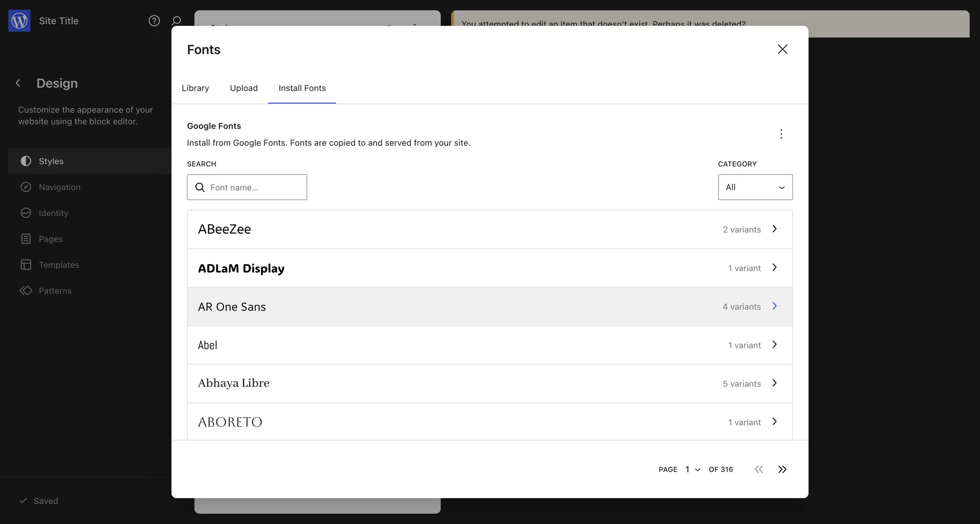Viewport: 980px width, 524px height.
Task: Switch to the Upload tab
Action: [x=244, y=88]
